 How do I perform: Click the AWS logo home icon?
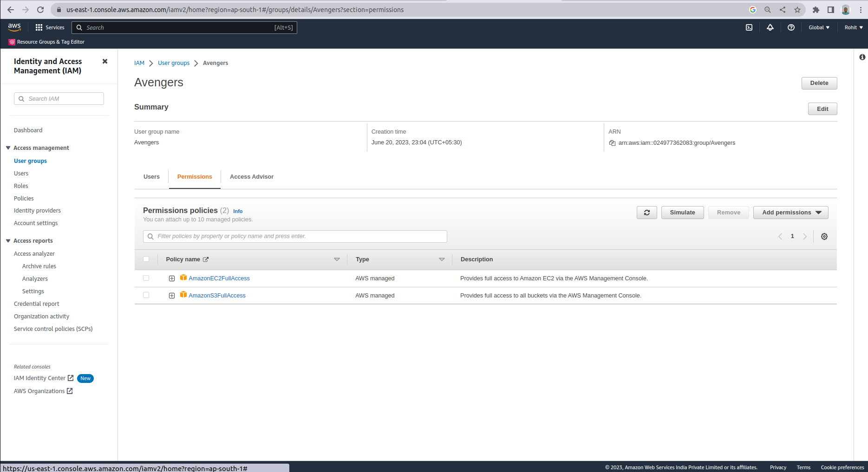tap(14, 27)
